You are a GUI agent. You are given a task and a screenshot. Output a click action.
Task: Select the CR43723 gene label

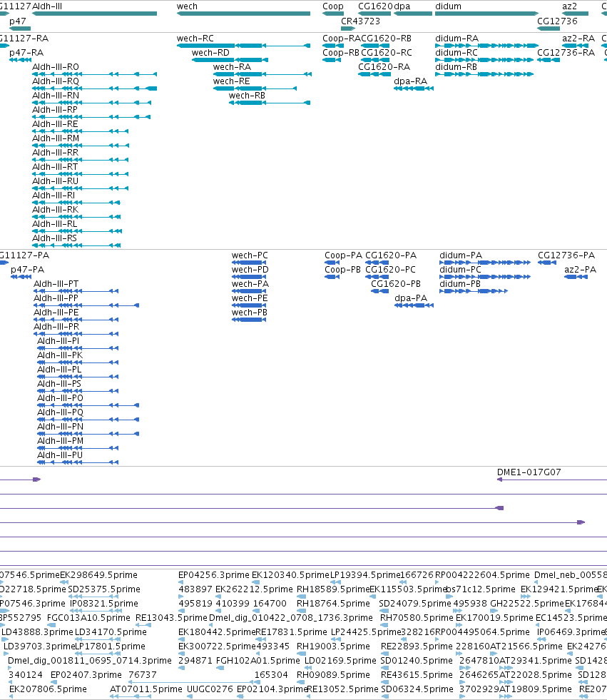pyautogui.click(x=361, y=21)
